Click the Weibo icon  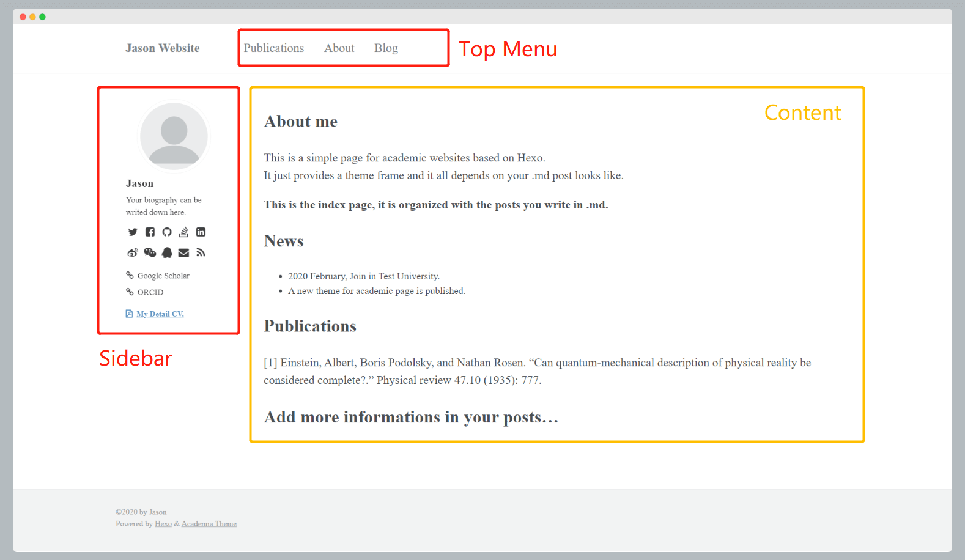coord(133,252)
